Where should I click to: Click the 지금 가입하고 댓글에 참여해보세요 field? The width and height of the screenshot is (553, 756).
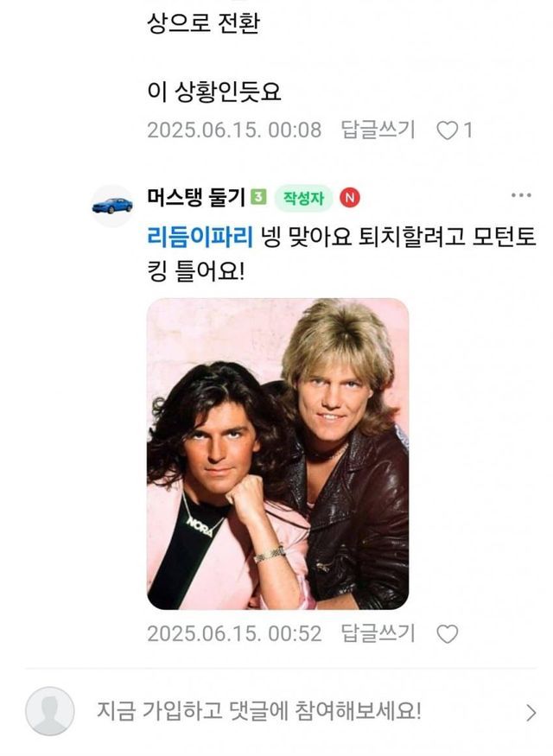pyautogui.click(x=259, y=711)
